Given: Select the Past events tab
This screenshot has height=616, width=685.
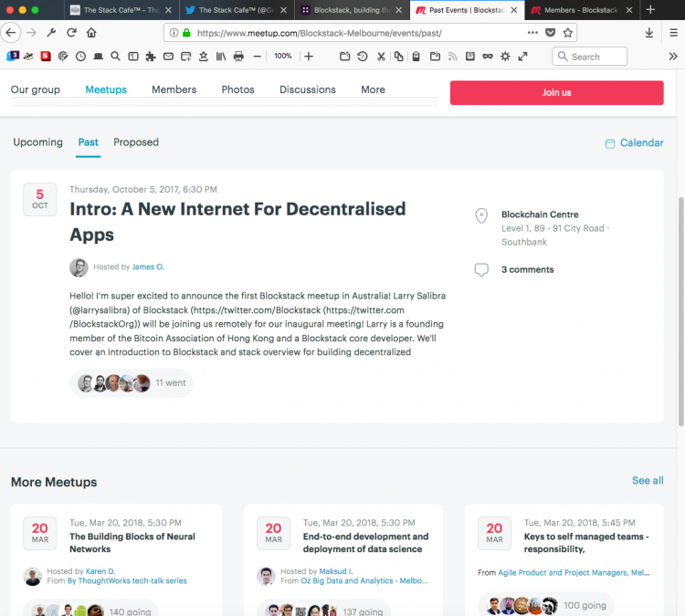Looking at the screenshot, I should (x=89, y=142).
